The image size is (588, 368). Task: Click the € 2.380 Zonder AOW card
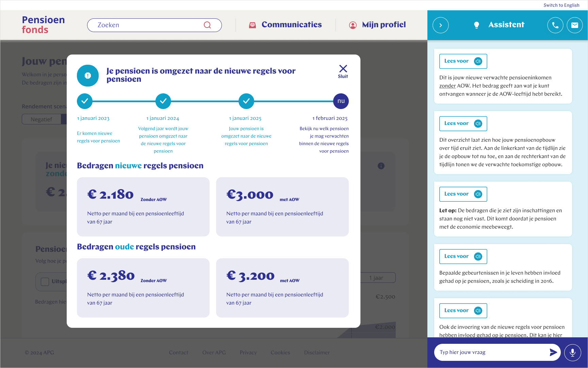[x=143, y=288]
